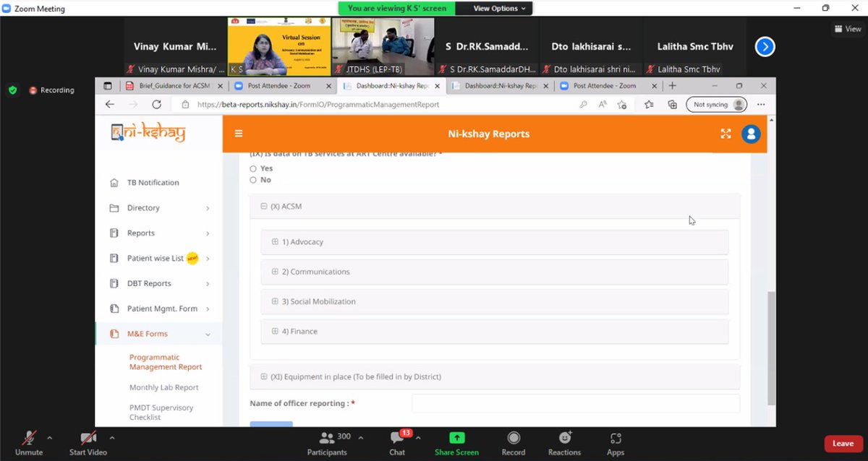Image resolution: width=868 pixels, height=461 pixels.
Task: Open the browser collections icon
Action: coord(672,104)
